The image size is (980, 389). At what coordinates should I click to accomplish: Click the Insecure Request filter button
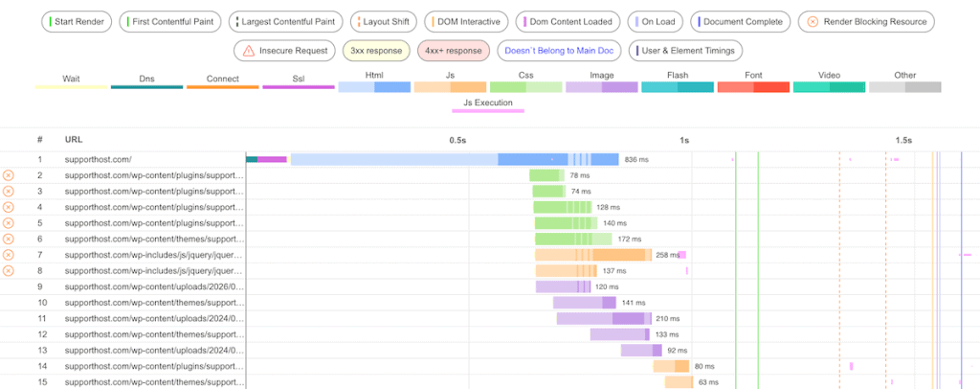coord(284,51)
